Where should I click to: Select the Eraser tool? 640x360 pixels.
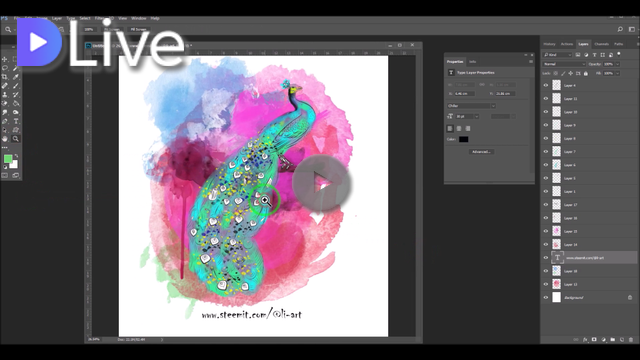[x=5, y=103]
